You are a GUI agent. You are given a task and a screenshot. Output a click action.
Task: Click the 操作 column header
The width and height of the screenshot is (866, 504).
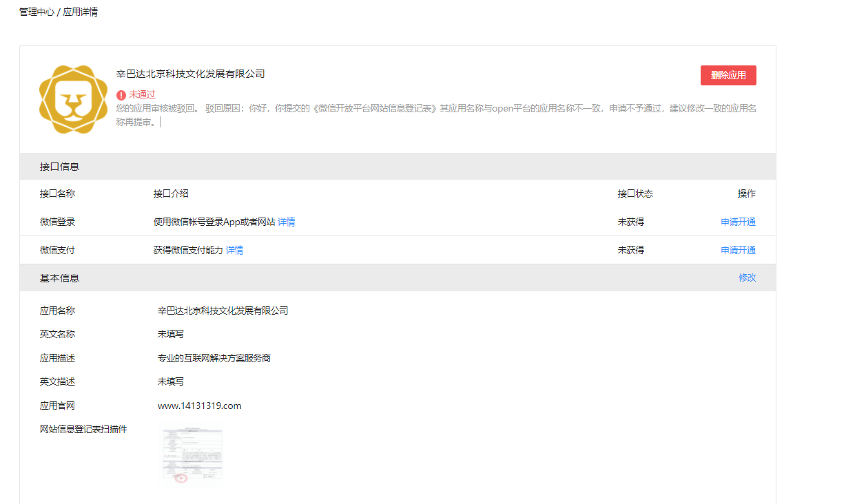(x=747, y=193)
